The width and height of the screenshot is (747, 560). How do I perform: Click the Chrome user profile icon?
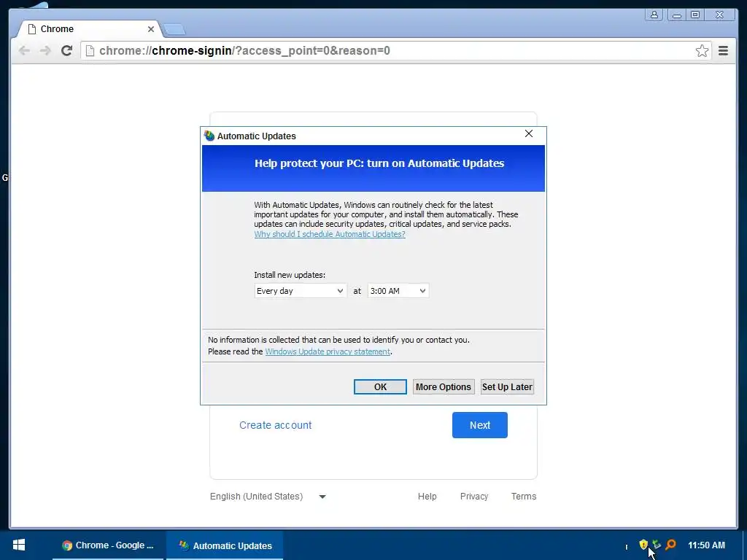(654, 15)
